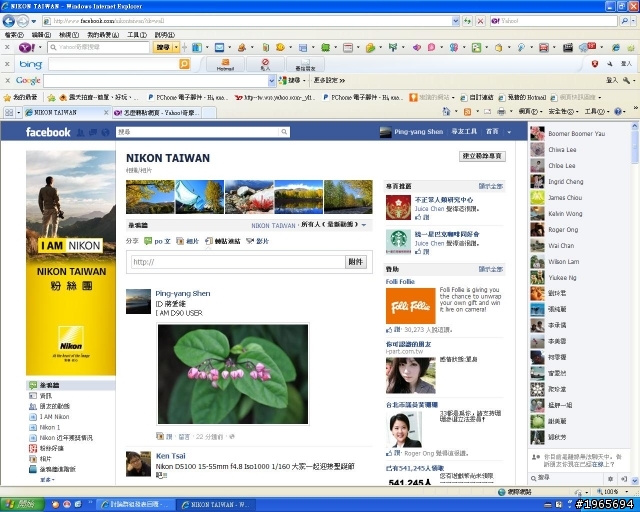Click the orange Bing search magnifier button
The width and height of the screenshot is (640, 512).
click(184, 64)
